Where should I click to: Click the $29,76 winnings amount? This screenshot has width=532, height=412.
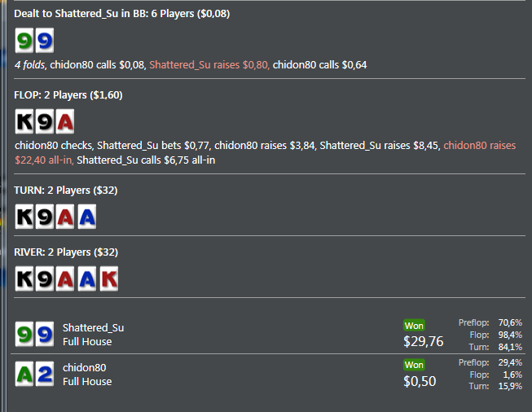(x=424, y=341)
